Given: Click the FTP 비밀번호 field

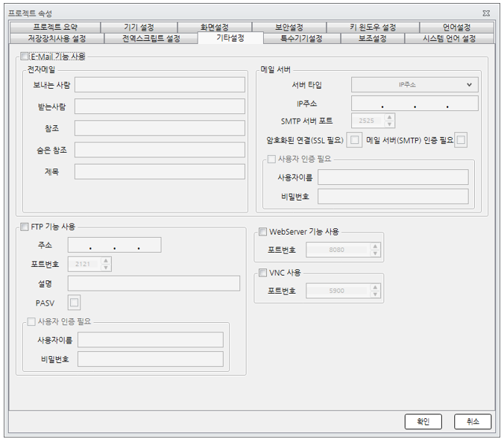Looking at the screenshot, I should 151,359.
